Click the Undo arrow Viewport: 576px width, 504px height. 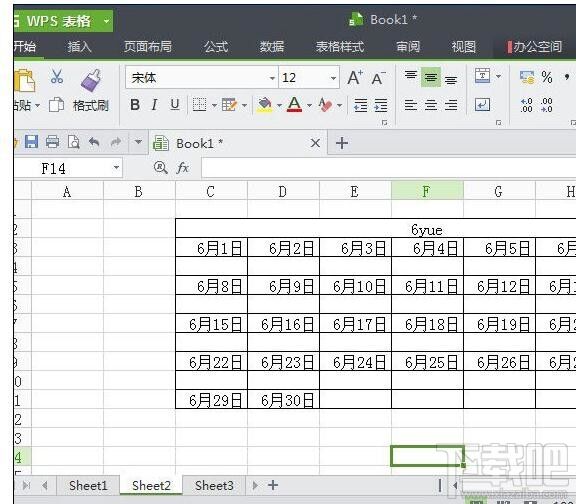pos(94,142)
